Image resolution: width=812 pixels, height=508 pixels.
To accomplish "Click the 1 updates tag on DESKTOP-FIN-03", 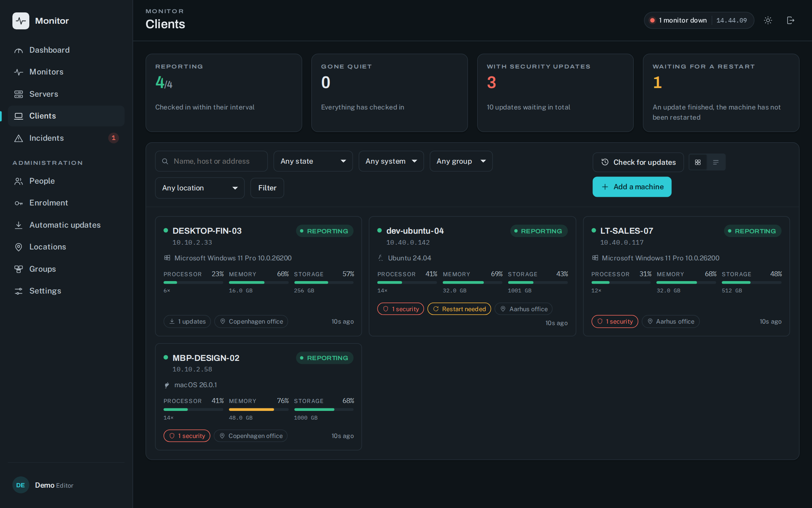I will coord(187,322).
